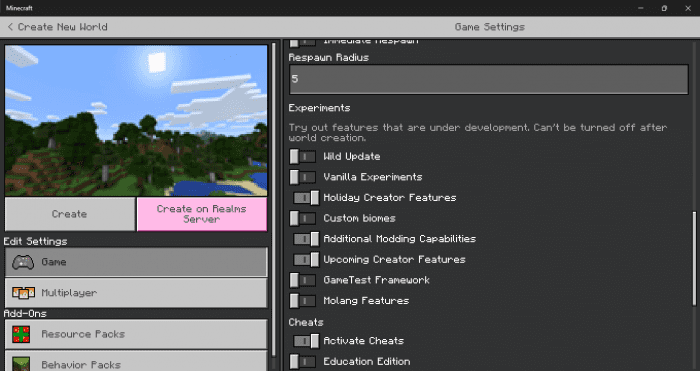Open the Multiplayer settings tab
The height and width of the screenshot is (371, 700).
pyautogui.click(x=136, y=293)
